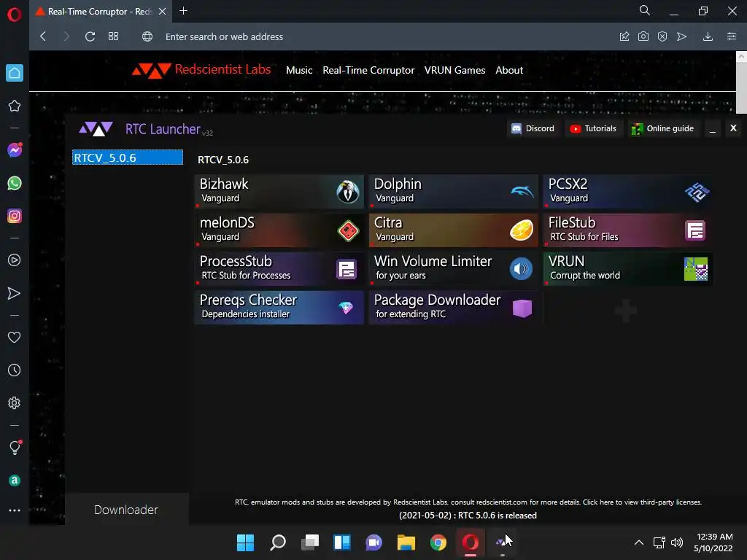Close the RTC Launcher panel
The image size is (747, 560).
(x=733, y=128)
